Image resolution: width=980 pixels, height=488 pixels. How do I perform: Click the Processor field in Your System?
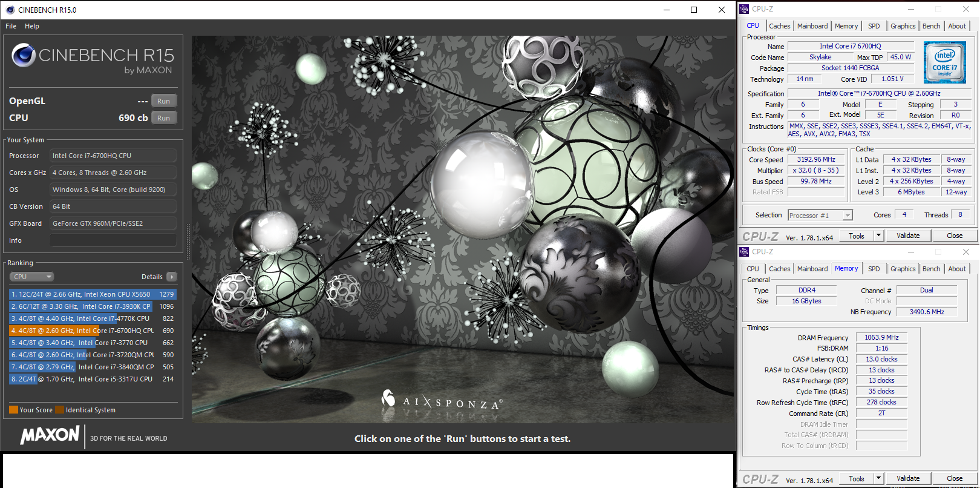(x=113, y=156)
